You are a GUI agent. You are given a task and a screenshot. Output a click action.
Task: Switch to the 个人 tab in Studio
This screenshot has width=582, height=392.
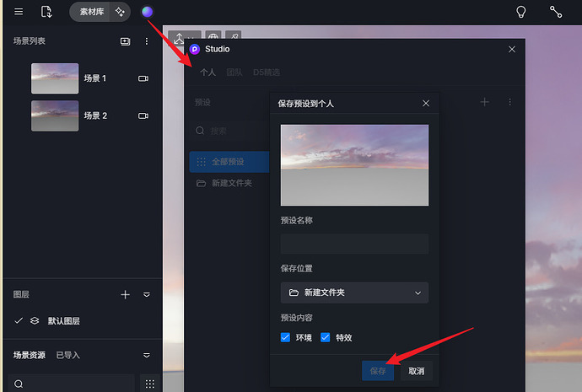207,72
